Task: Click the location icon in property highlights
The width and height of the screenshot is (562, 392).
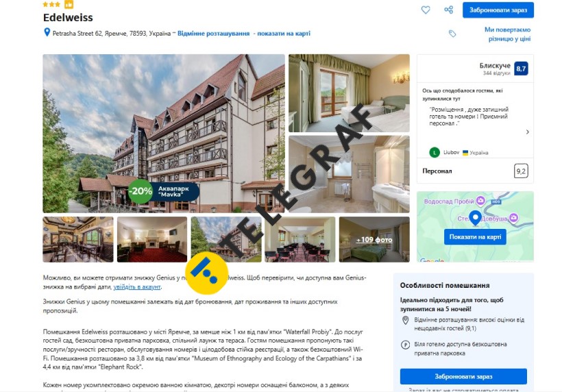Action: 405,320
